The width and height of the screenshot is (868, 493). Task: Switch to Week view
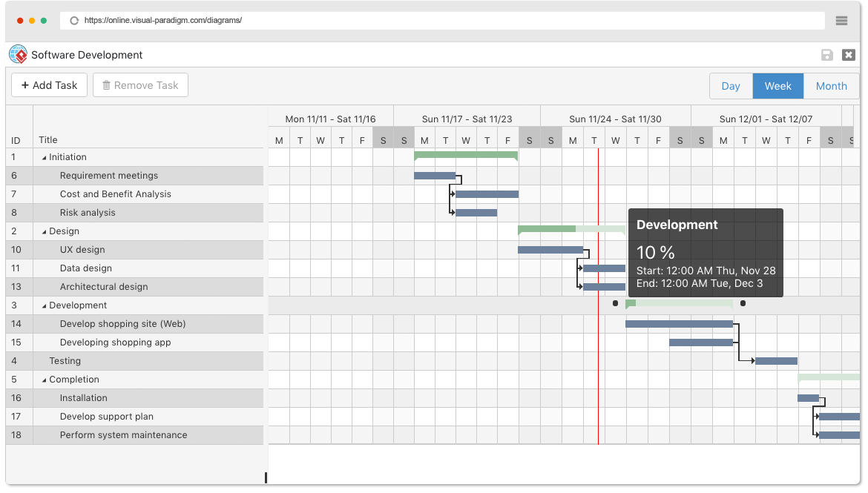tap(777, 86)
